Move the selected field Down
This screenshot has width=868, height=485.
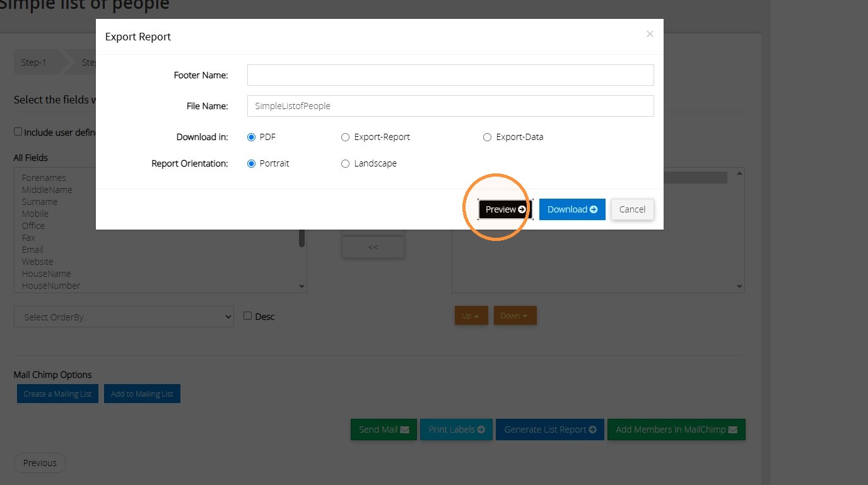(515, 316)
